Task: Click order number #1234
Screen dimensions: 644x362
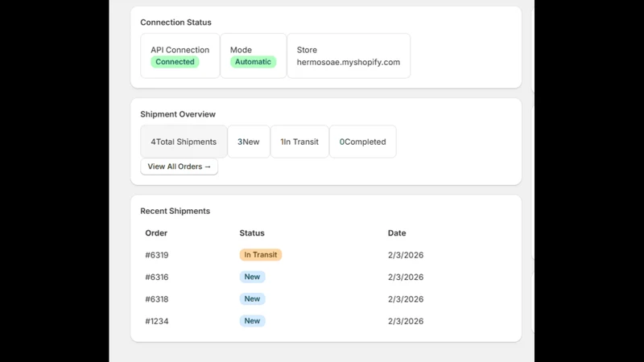Action: (x=157, y=321)
